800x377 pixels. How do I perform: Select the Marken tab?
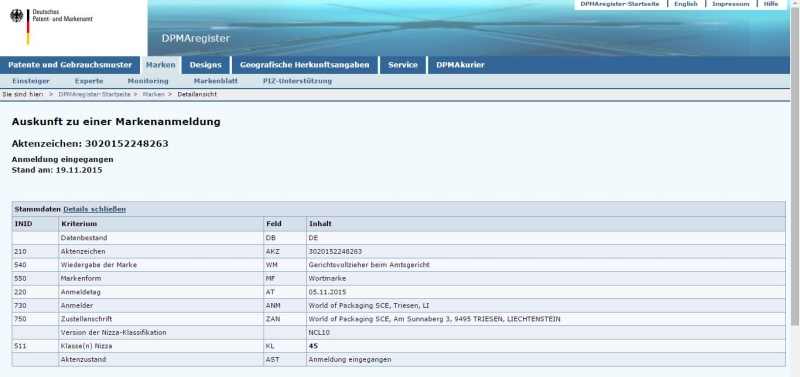click(x=160, y=65)
